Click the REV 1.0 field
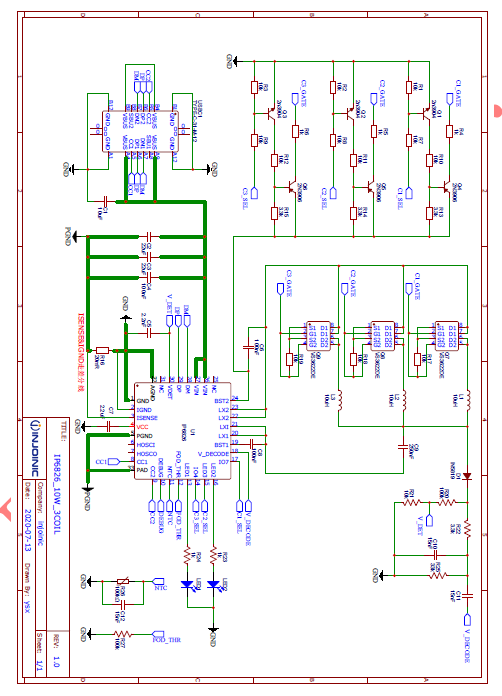Image resolution: width=502 pixels, height=696 pixels. [x=56, y=651]
